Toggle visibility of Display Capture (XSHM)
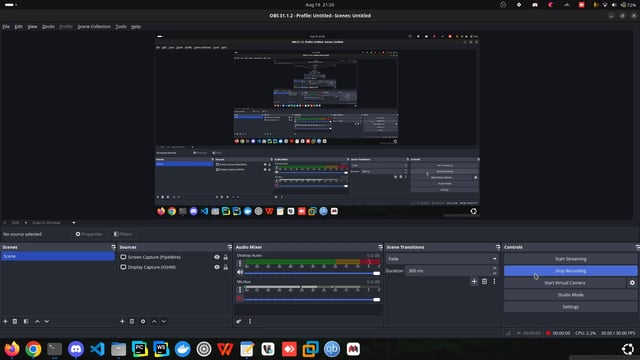 click(217, 267)
